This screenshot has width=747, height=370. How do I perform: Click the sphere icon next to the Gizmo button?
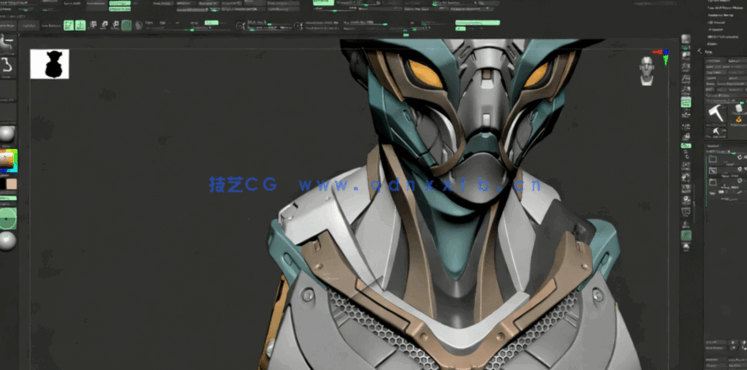point(138,25)
